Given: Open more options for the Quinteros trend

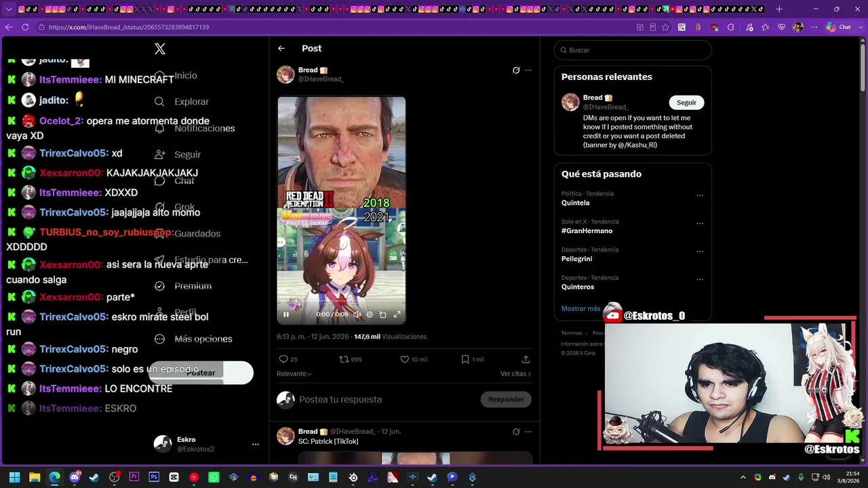Looking at the screenshot, I should [700, 280].
